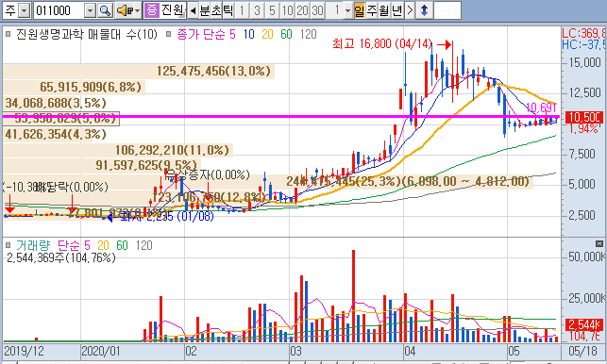Select the 초 second chart button
This screenshot has height=364, width=607.
click(216, 10)
